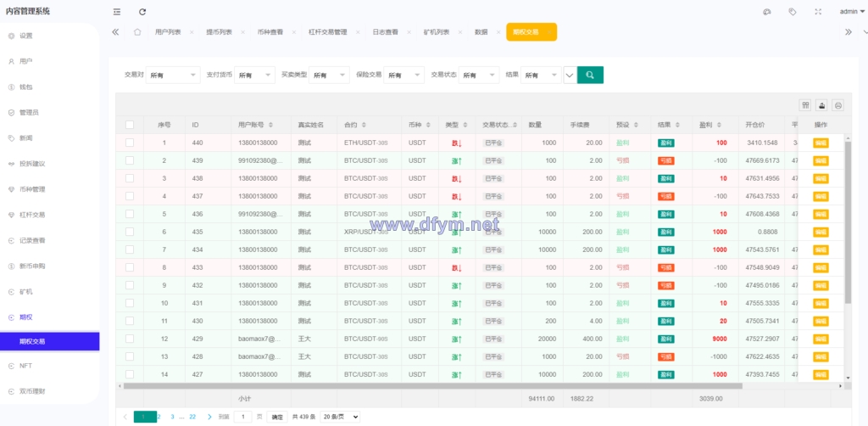This screenshot has width=868, height=426.
Task: Open the theme palette icon
Action: 766,12
